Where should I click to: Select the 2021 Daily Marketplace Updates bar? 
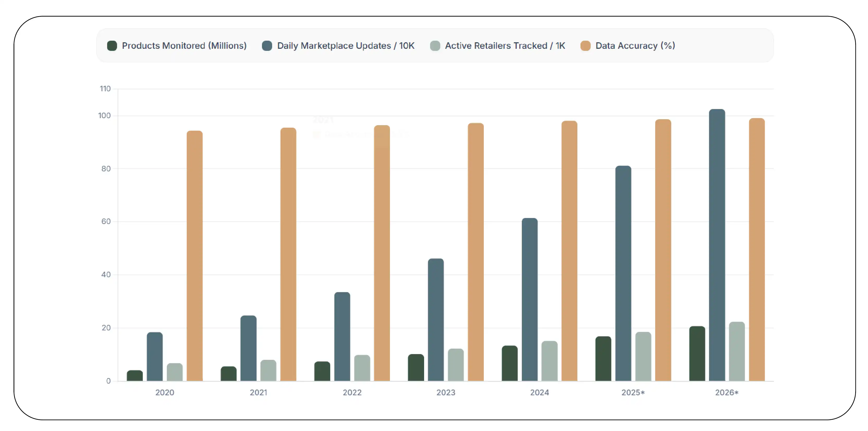point(248,348)
